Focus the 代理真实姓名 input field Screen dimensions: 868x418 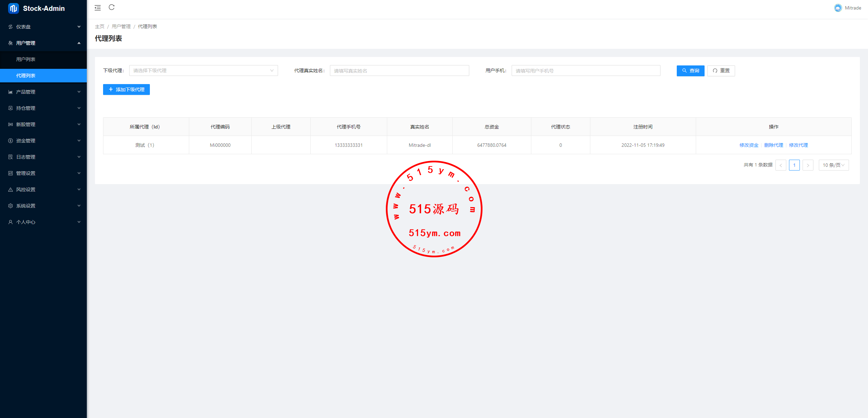[x=399, y=71]
